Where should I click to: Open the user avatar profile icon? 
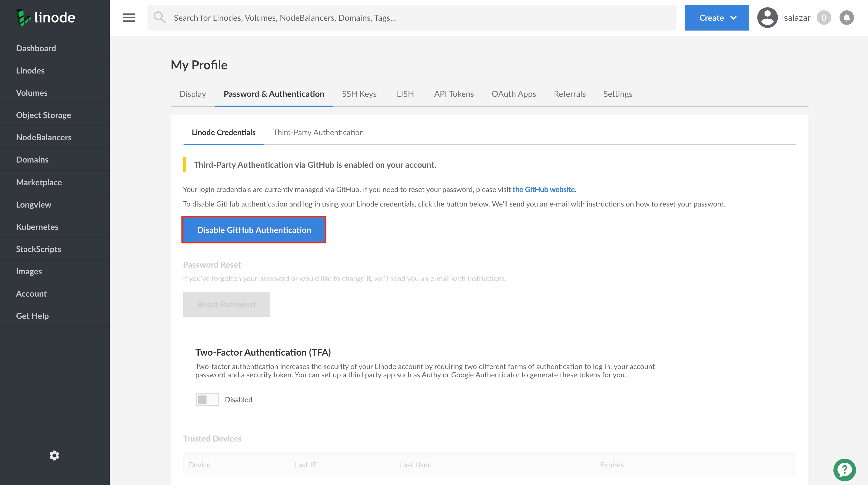767,18
